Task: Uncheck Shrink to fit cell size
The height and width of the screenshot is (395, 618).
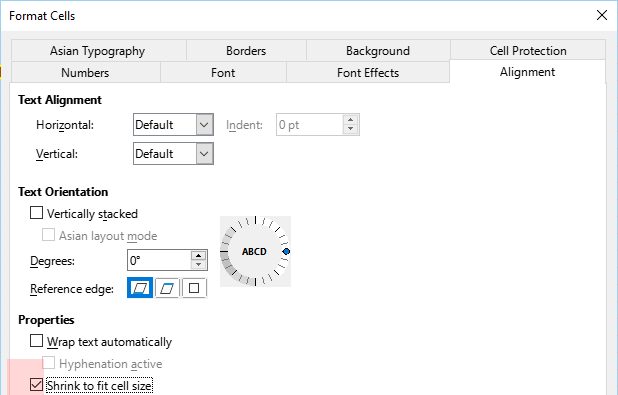Action: pyautogui.click(x=36, y=385)
